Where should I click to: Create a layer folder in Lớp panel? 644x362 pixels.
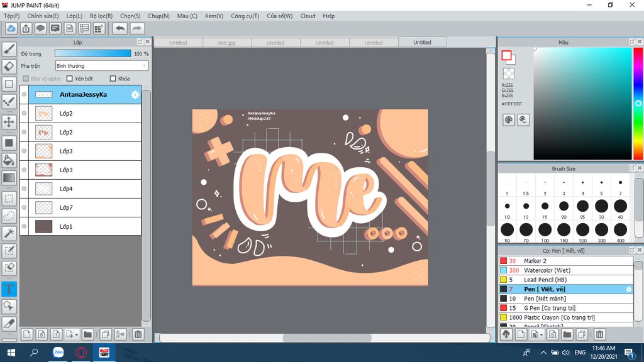click(87, 334)
